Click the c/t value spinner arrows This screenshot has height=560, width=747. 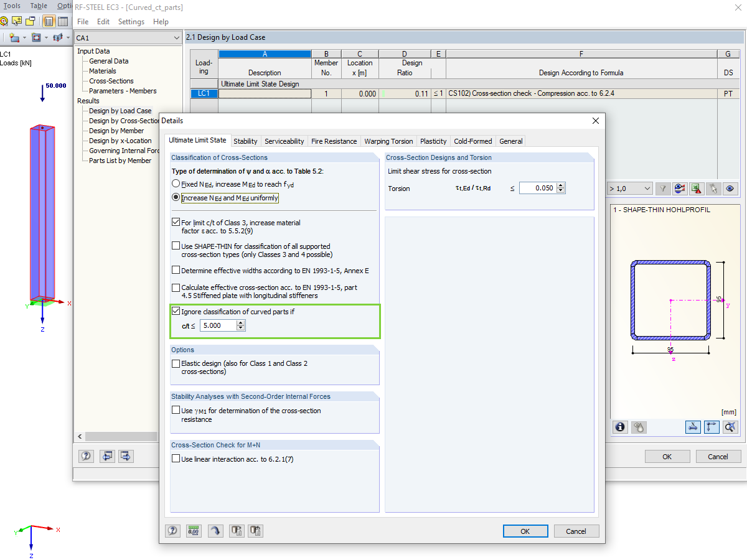pos(241,325)
